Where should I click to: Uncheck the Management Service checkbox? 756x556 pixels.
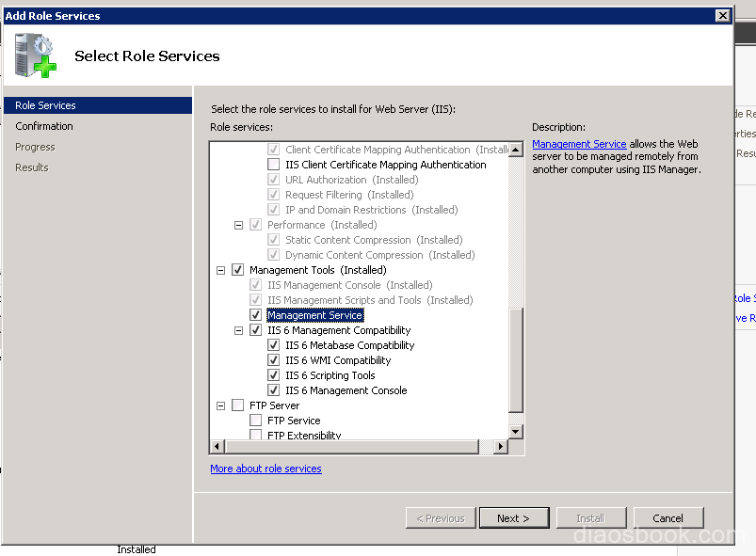[255, 315]
